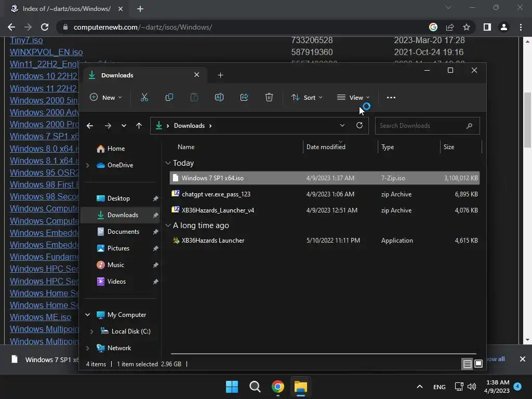Open the Sort dropdown menu
Viewport: 532px width, 399px height.
[x=307, y=97]
